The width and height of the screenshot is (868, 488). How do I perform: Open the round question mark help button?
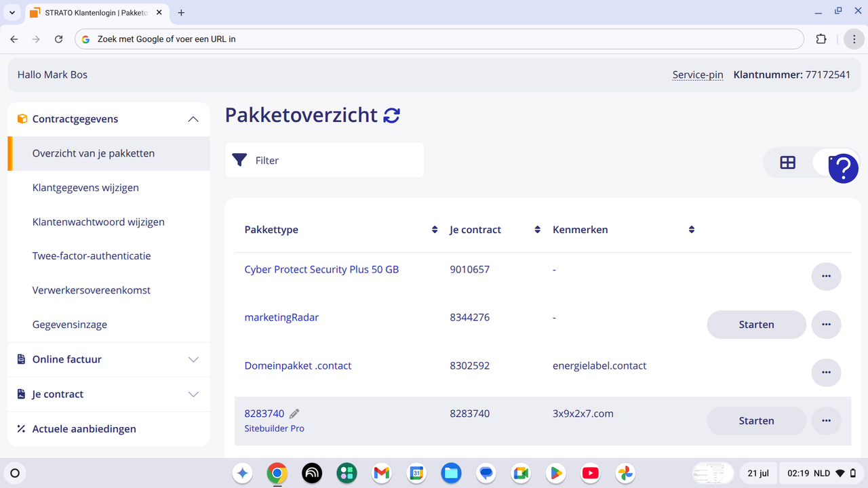click(843, 167)
